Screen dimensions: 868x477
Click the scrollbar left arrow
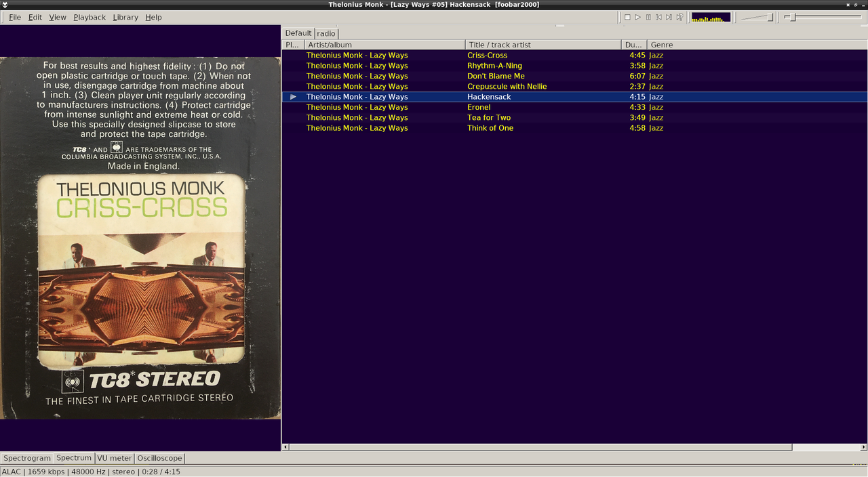[285, 447]
